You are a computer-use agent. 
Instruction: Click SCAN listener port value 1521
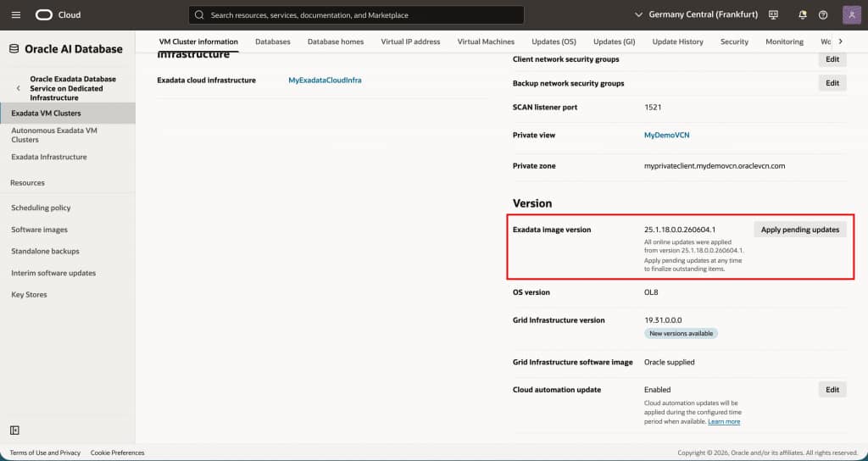click(x=653, y=108)
